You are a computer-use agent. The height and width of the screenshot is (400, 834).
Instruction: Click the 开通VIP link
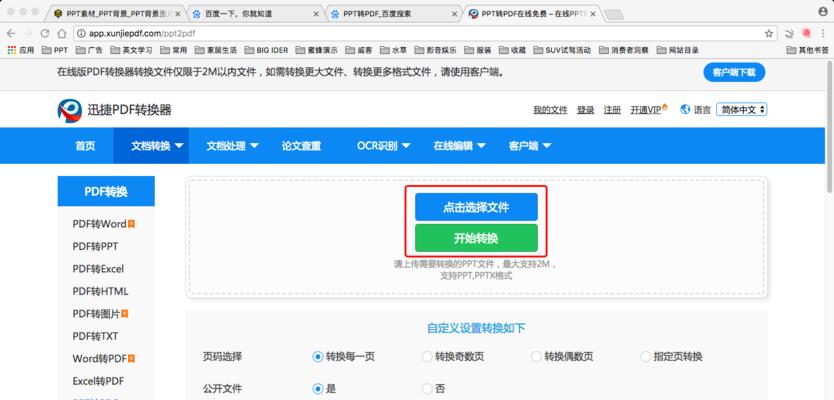648,110
